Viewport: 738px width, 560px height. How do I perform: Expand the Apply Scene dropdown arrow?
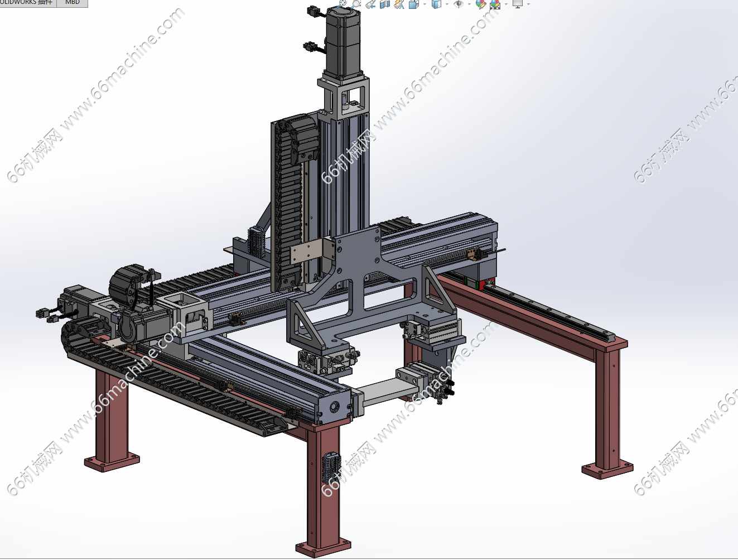(506, 5)
